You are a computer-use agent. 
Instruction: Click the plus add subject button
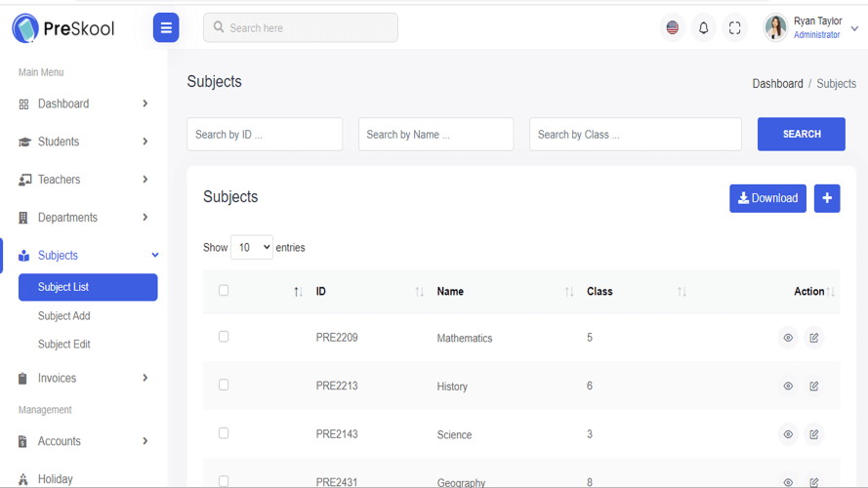coord(827,198)
